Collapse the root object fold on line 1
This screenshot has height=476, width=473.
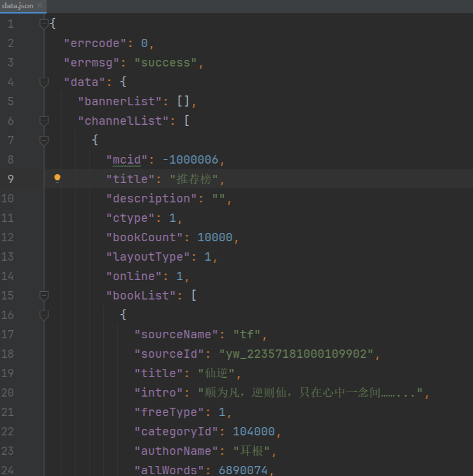(x=44, y=24)
